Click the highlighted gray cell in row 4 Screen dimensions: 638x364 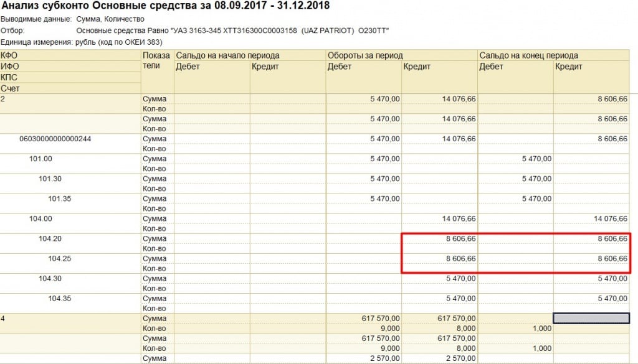click(591, 318)
